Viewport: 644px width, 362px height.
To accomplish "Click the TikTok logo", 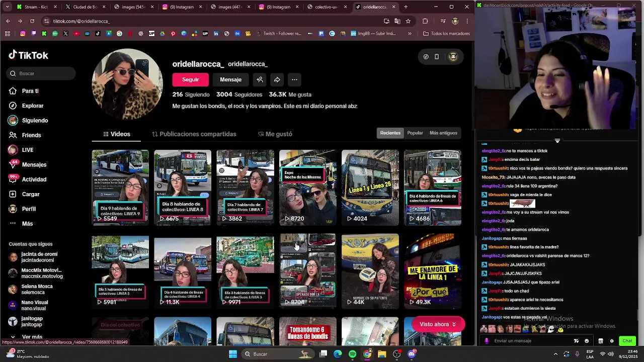I will (29, 55).
